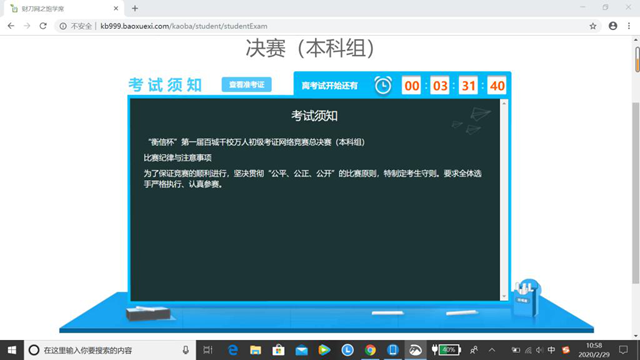Image resolution: width=640 pixels, height=360 pixels.
Task: Open the Windows Start menu
Action: coord(12,350)
